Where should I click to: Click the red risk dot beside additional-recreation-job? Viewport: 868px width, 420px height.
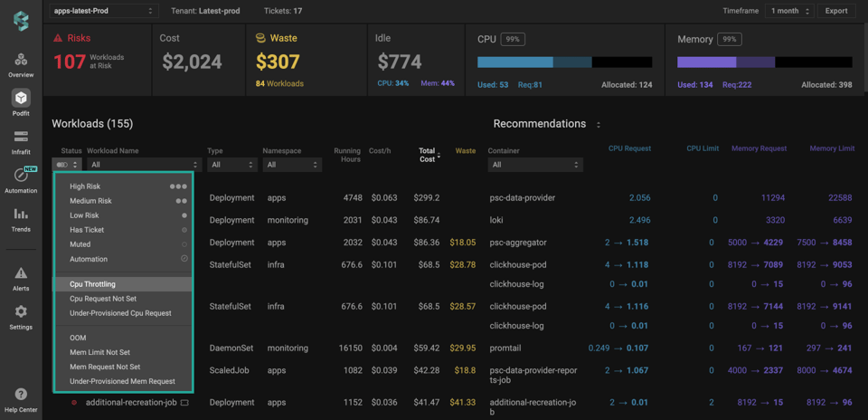74,403
